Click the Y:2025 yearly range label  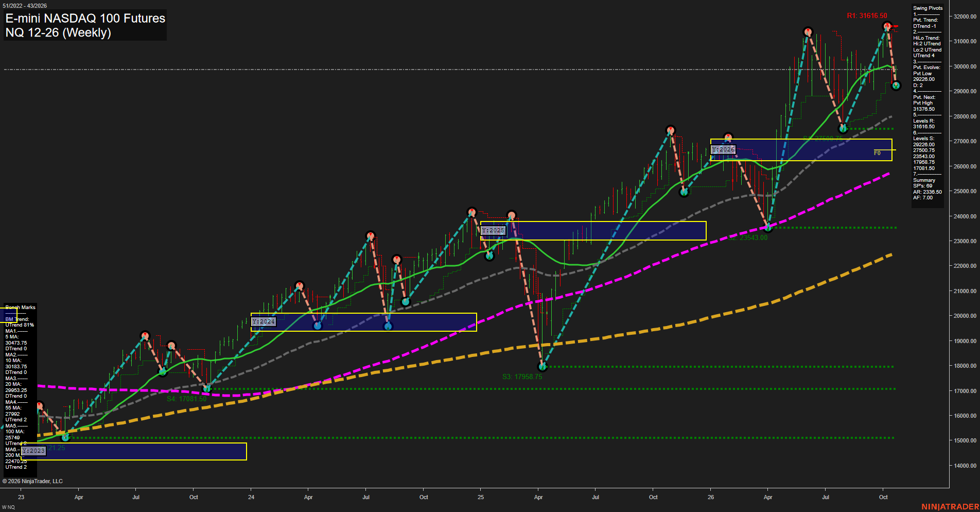click(493, 230)
